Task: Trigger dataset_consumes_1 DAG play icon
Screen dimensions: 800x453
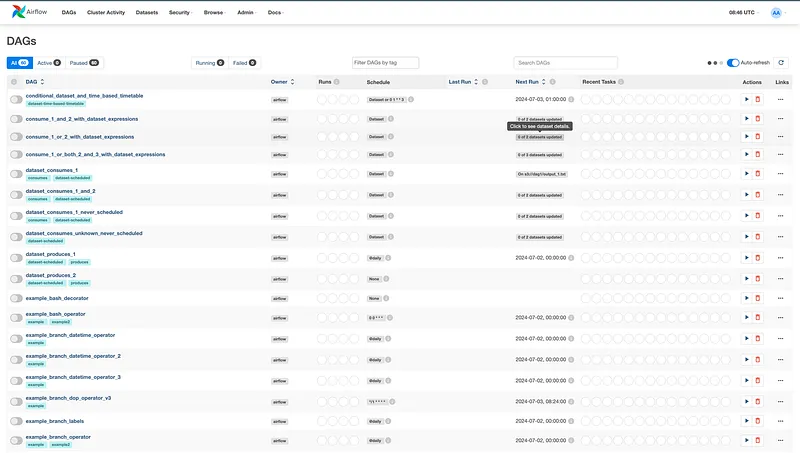Action: coord(746,174)
